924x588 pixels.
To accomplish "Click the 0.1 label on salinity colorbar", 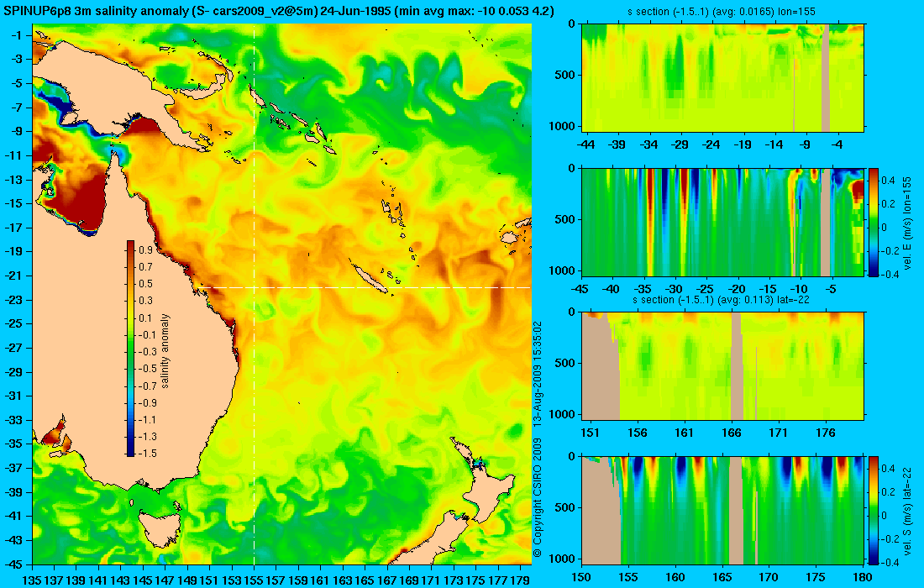I will pos(145,318).
